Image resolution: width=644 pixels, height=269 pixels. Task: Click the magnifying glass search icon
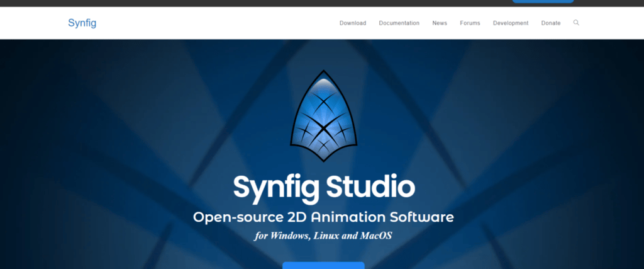pos(576,23)
